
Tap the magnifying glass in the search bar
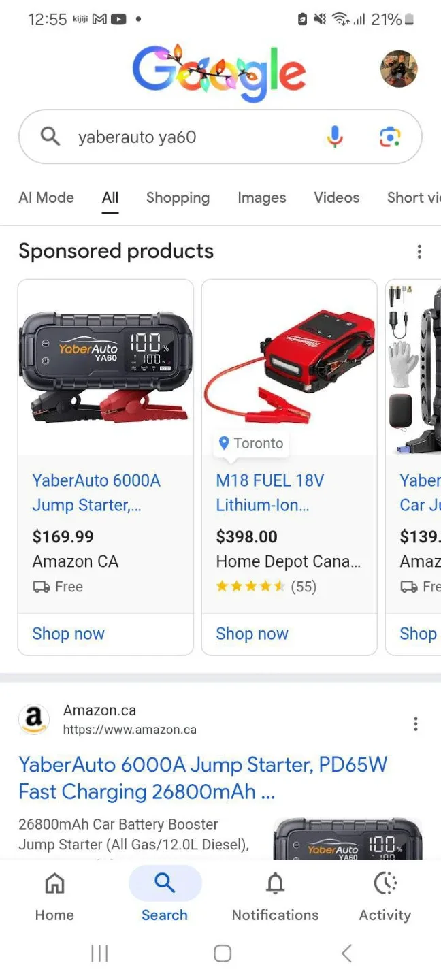pyautogui.click(x=50, y=137)
